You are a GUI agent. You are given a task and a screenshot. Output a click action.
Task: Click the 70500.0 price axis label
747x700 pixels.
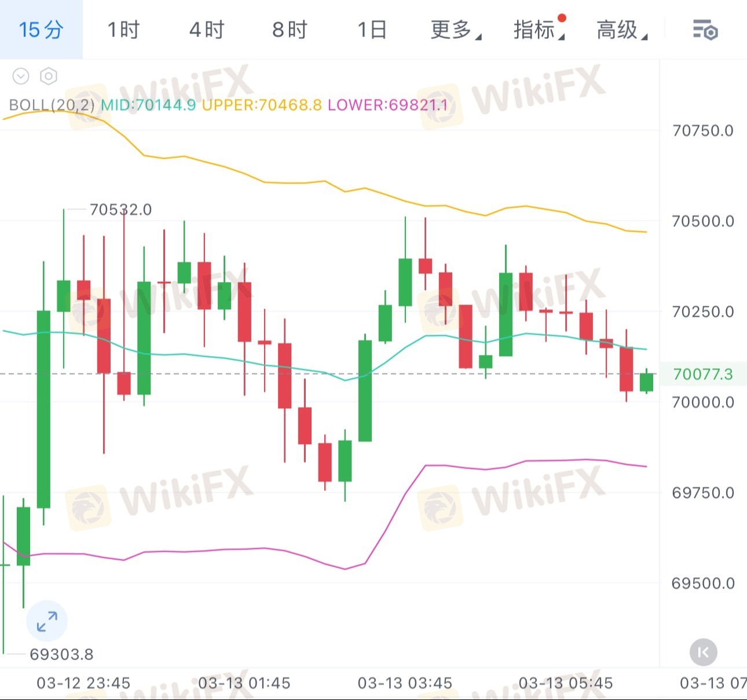[x=703, y=221]
